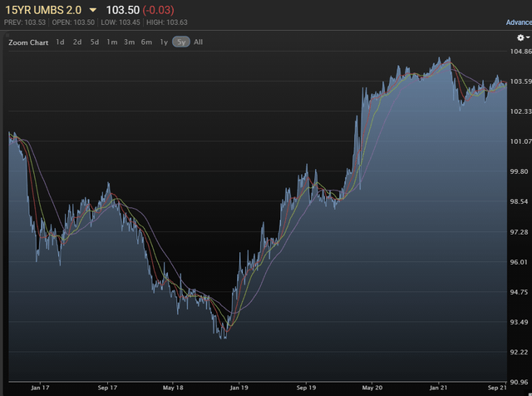Click the Sep 19 x-axis label
The image size is (532, 396).
(x=306, y=388)
